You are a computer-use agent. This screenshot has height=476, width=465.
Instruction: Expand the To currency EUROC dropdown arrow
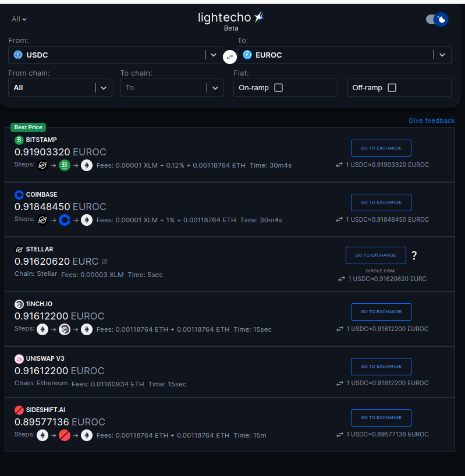442,55
